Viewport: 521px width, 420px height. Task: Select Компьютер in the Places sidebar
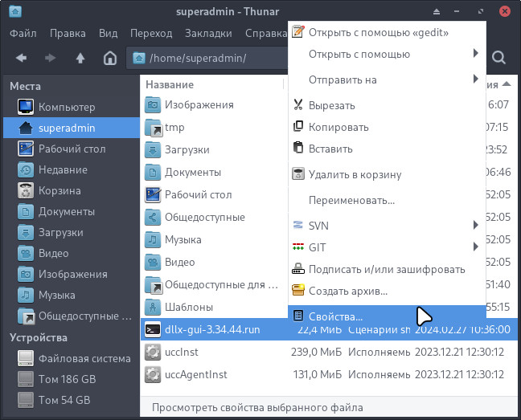coord(67,107)
